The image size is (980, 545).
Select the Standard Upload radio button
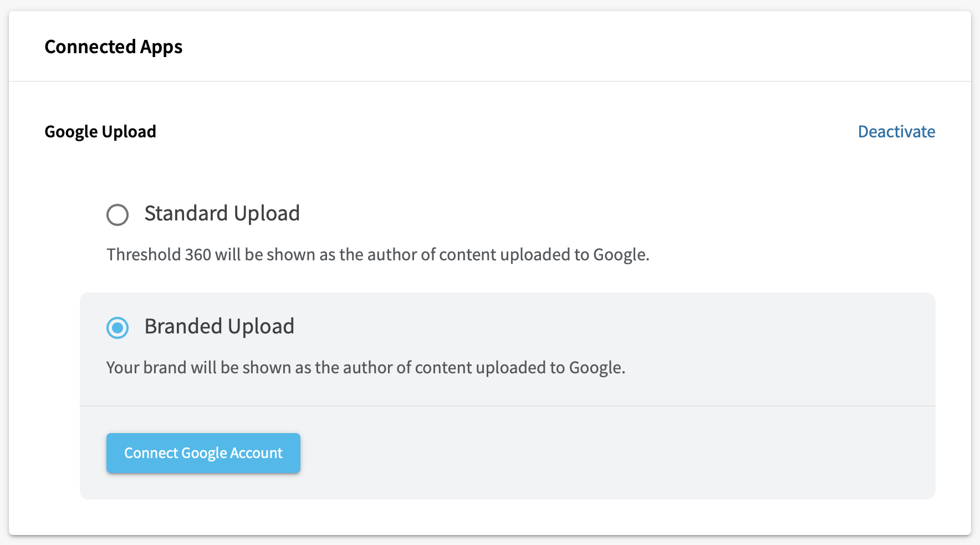pyautogui.click(x=118, y=215)
